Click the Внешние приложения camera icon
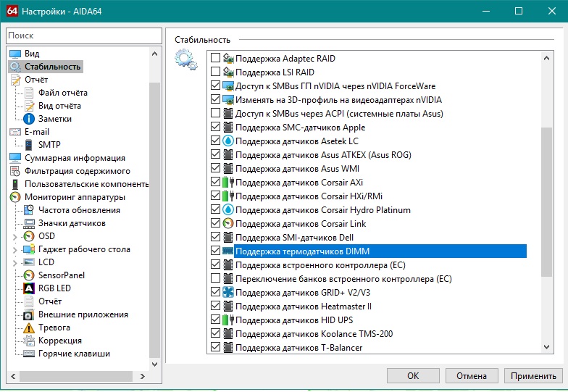The width and height of the screenshot is (568, 392). 29,314
